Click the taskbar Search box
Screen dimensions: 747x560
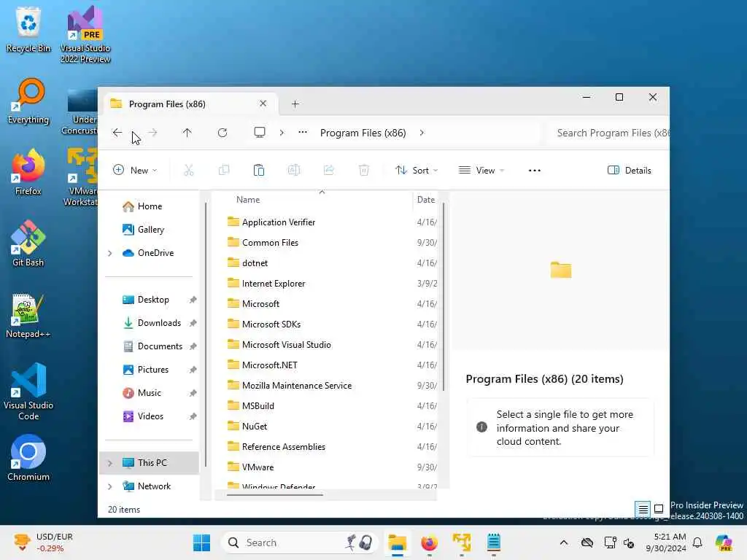coord(300,542)
